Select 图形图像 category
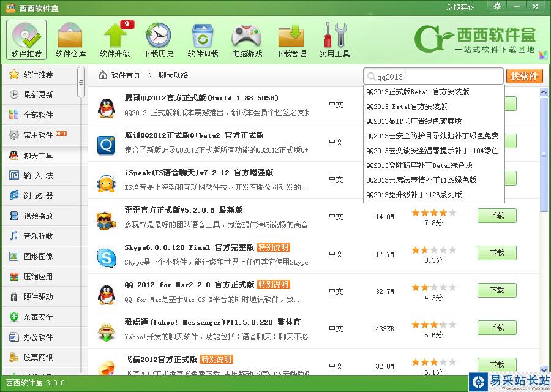 click(x=40, y=256)
